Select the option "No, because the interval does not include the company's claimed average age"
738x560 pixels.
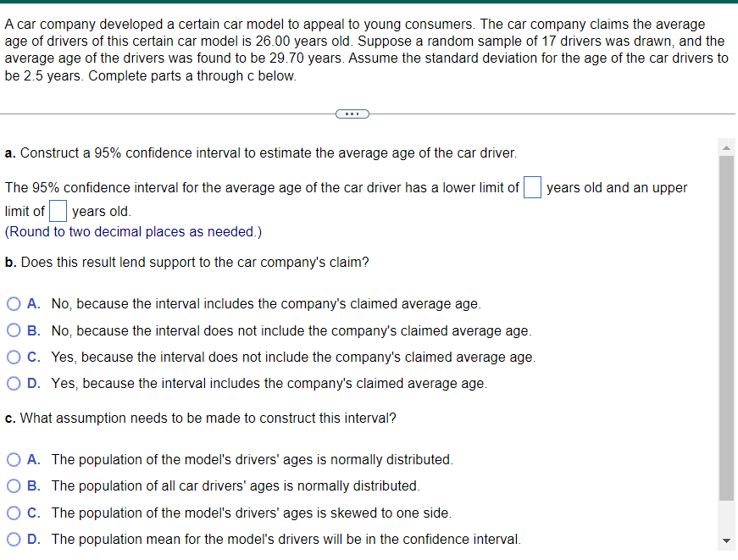pyautogui.click(x=14, y=330)
